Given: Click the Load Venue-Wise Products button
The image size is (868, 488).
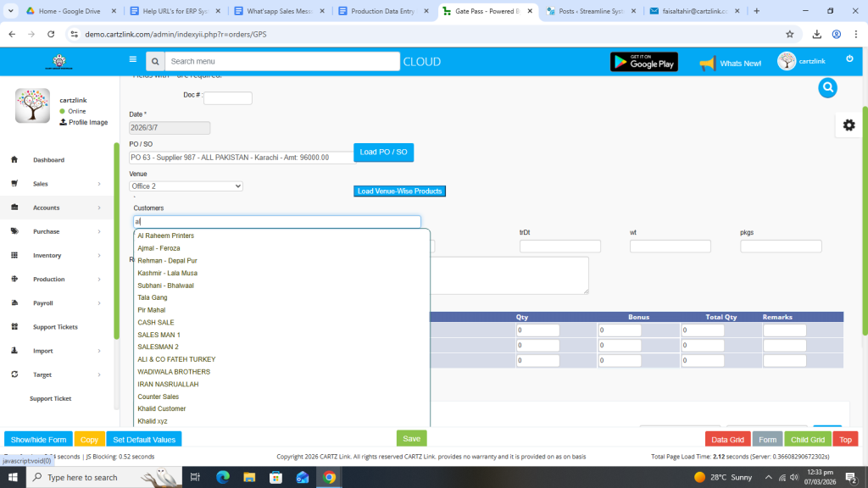Looking at the screenshot, I should click(x=399, y=191).
